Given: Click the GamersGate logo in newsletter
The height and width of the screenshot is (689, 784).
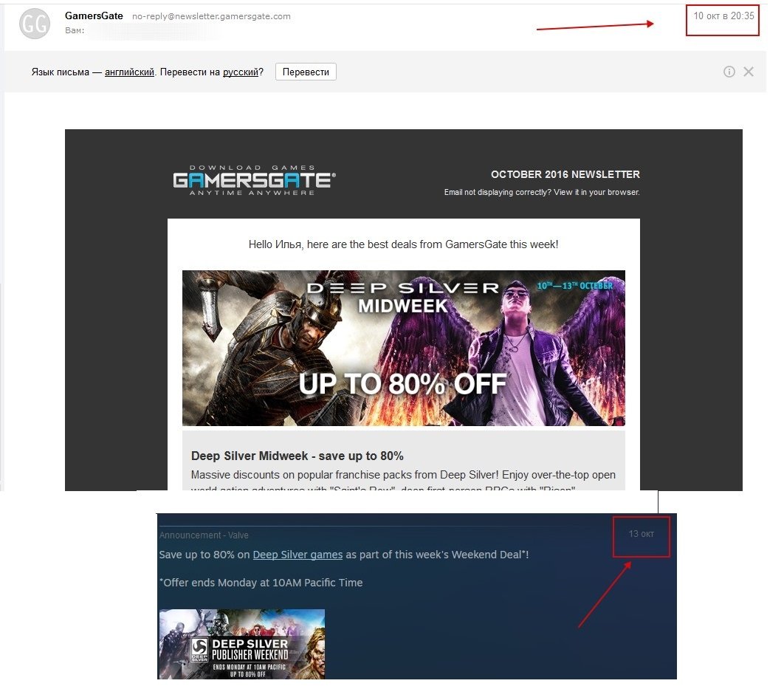Looking at the screenshot, I should click(254, 180).
